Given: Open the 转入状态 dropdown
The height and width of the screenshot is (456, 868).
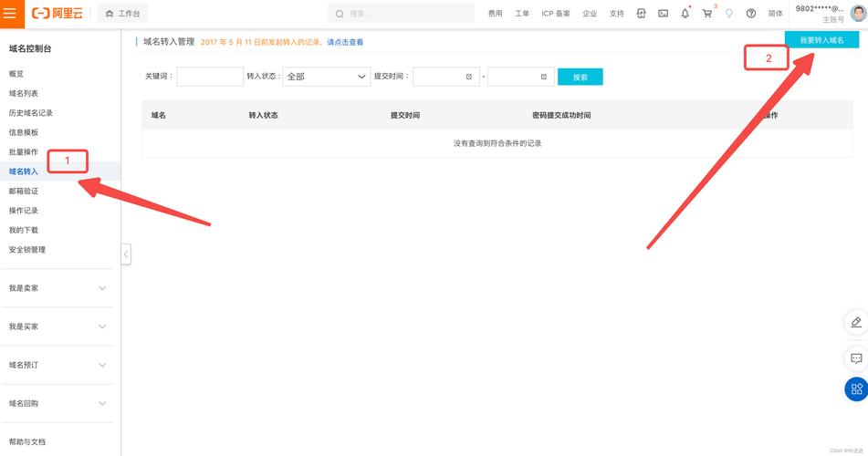Looking at the screenshot, I should coord(325,77).
